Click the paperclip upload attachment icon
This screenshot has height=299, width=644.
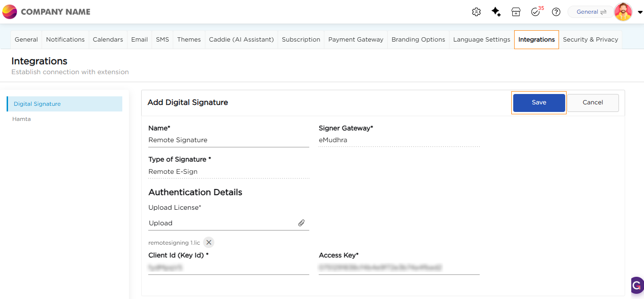click(x=301, y=223)
